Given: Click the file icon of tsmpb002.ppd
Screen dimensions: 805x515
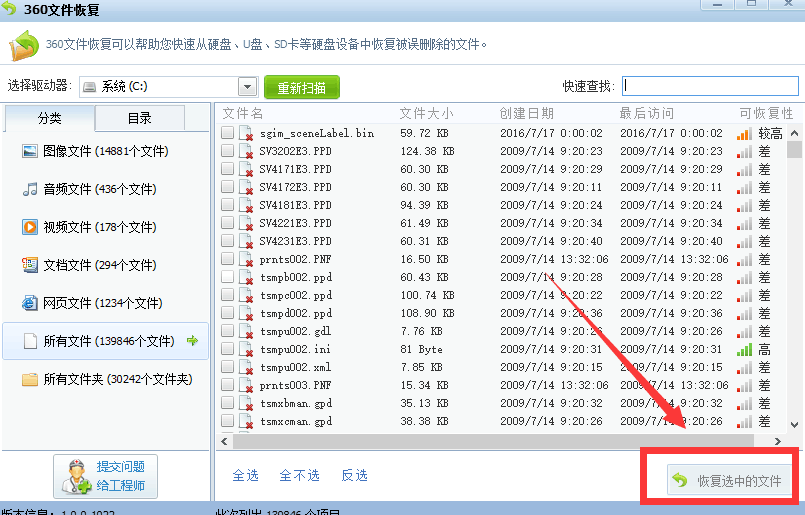Looking at the screenshot, I should click(x=246, y=277).
